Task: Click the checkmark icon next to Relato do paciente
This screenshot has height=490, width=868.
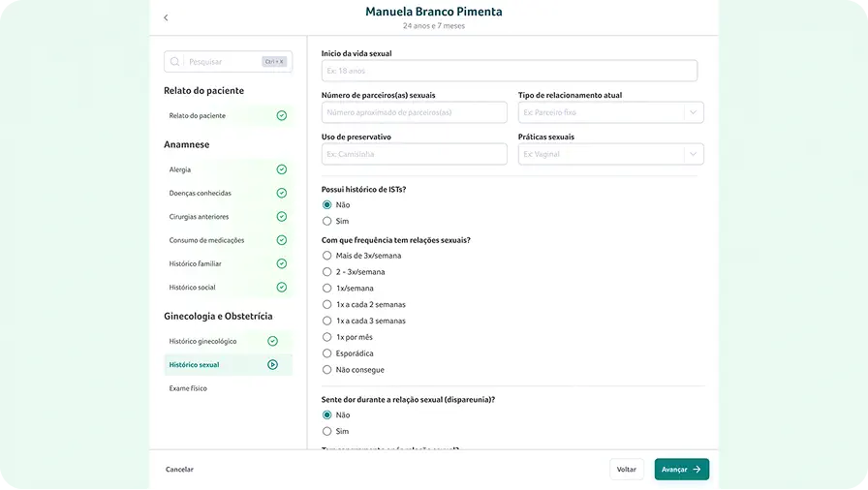Action: point(282,115)
